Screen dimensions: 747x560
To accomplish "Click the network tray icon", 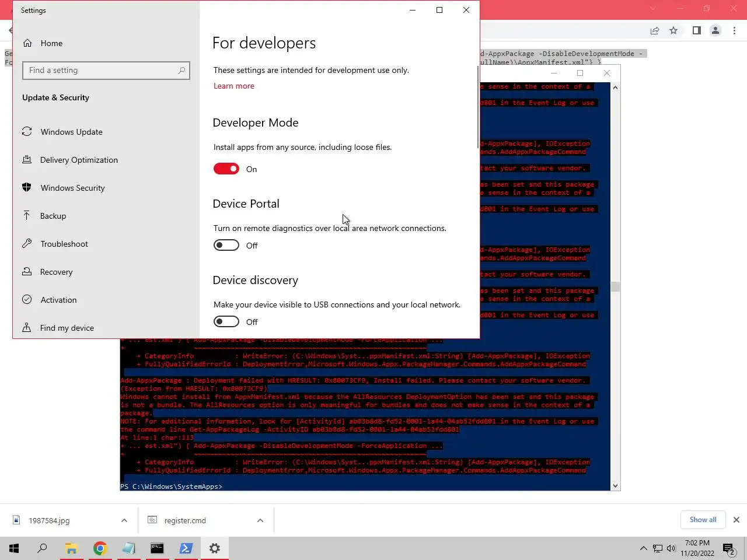I will pos(658,548).
